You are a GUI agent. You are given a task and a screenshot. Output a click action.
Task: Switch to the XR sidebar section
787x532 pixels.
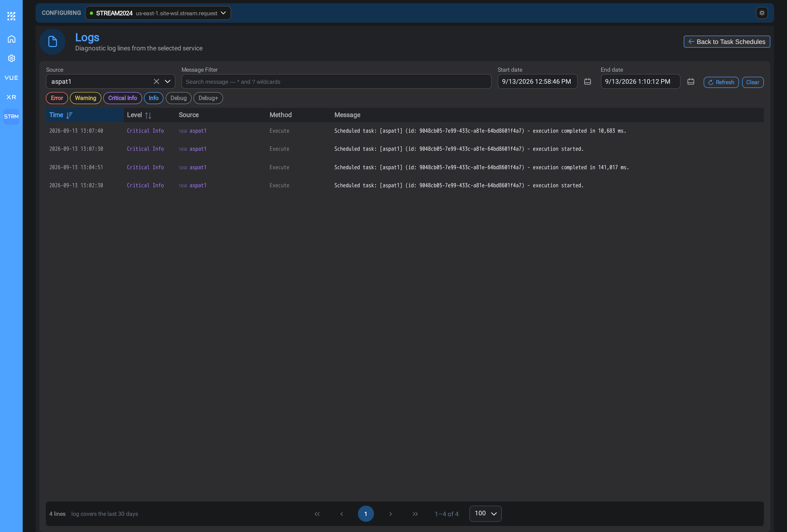click(x=11, y=97)
